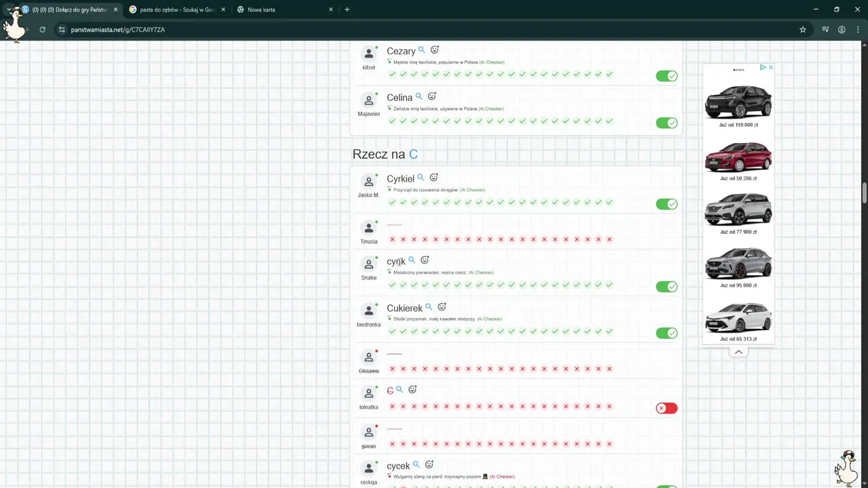The height and width of the screenshot is (488, 868).
Task: Click kitsel's player avatar
Action: 368,54
